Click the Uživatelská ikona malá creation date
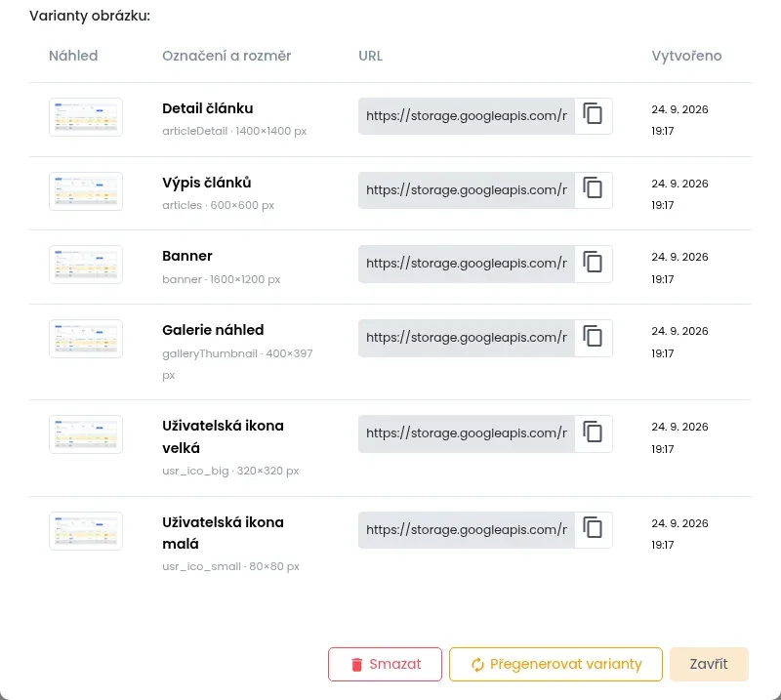Viewport: 781px width, 700px height. tap(679, 534)
